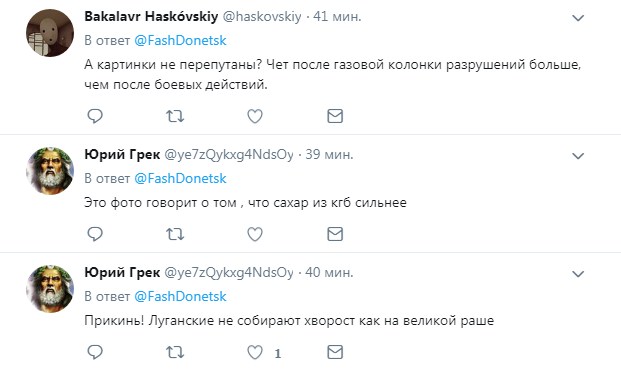Like the tweet about сахар из кгб

coord(255,234)
